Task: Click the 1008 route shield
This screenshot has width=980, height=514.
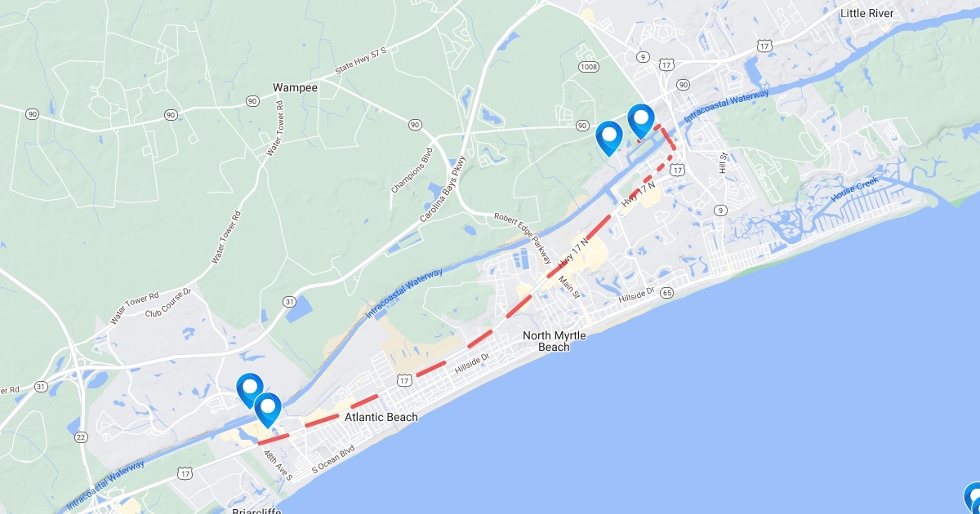Action: click(588, 66)
